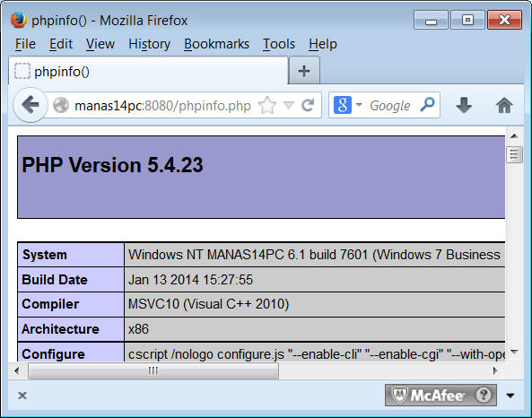Open the URL history dropdown arrow

[288, 105]
